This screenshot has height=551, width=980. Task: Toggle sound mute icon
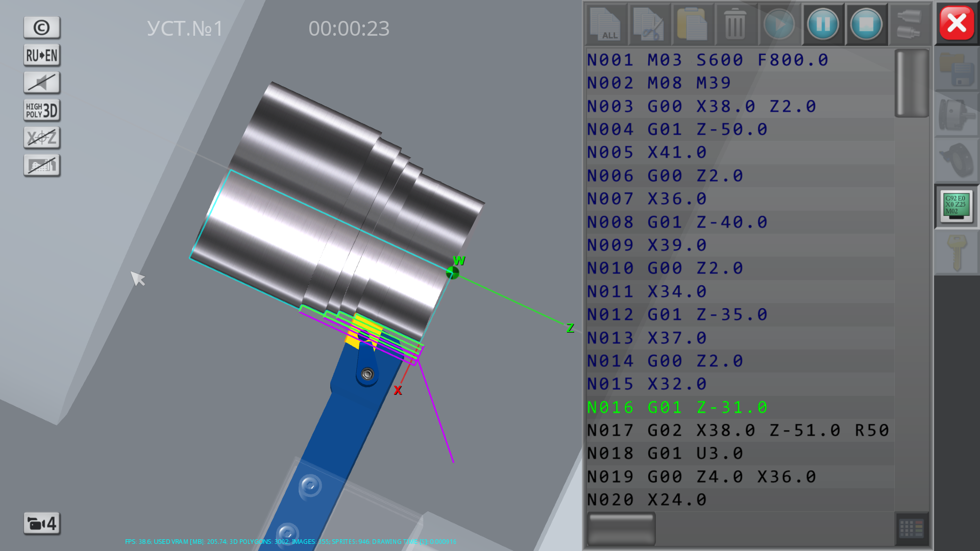click(x=42, y=83)
